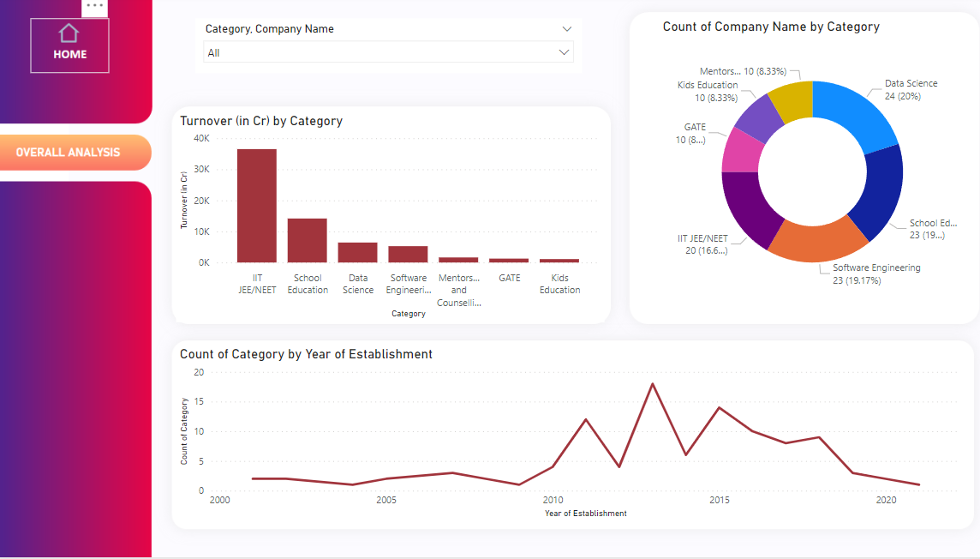Click the Count of Company Name by Category title
The width and height of the screenshot is (980, 559).
(771, 27)
